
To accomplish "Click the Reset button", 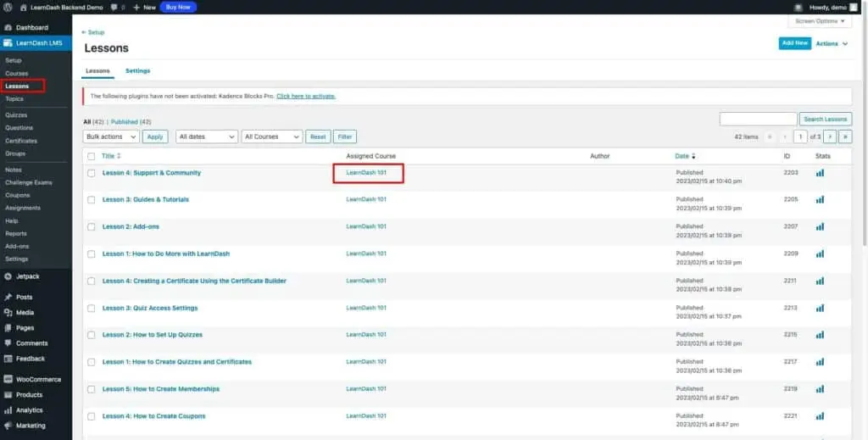I will pos(318,136).
